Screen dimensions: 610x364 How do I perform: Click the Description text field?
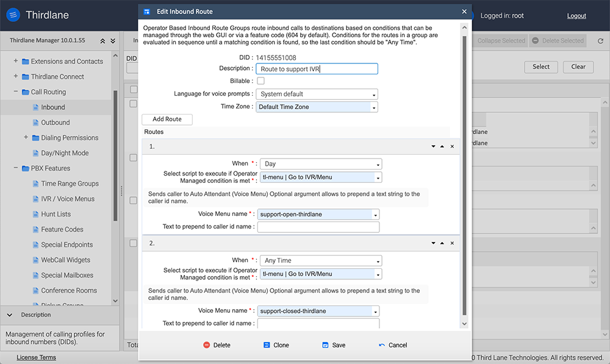(x=317, y=69)
